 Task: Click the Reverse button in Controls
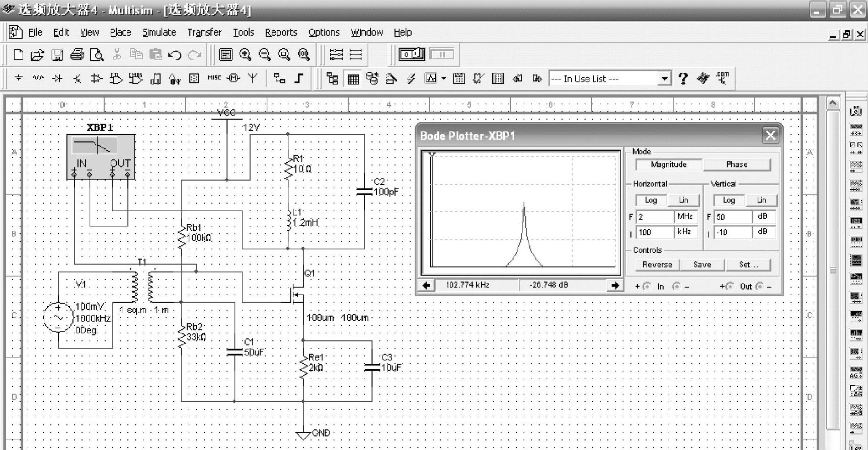[x=657, y=264]
